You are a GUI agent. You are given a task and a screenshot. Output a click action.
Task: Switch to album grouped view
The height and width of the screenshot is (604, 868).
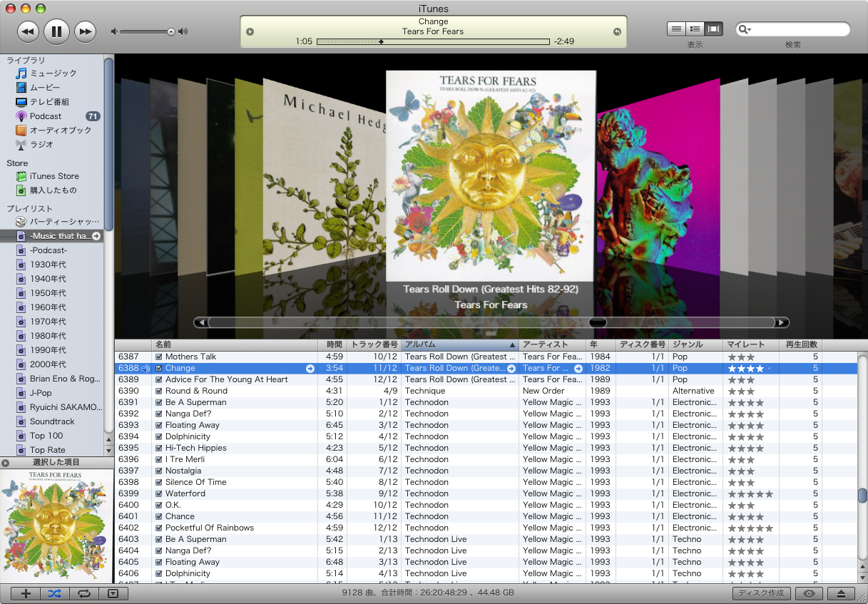pos(695,29)
